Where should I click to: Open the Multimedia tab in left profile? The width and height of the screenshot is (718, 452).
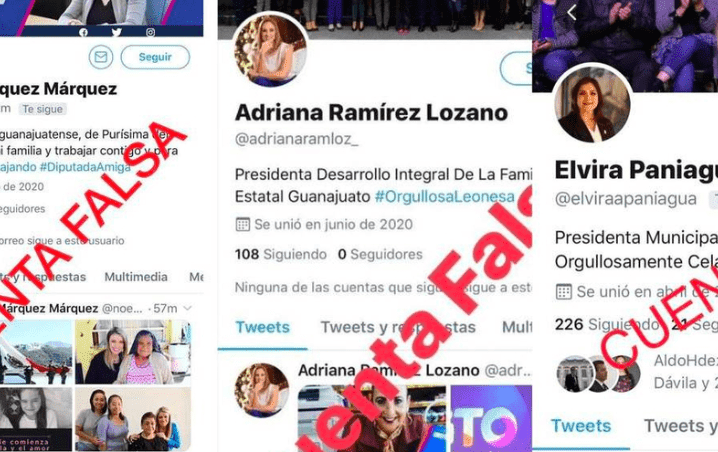click(136, 277)
